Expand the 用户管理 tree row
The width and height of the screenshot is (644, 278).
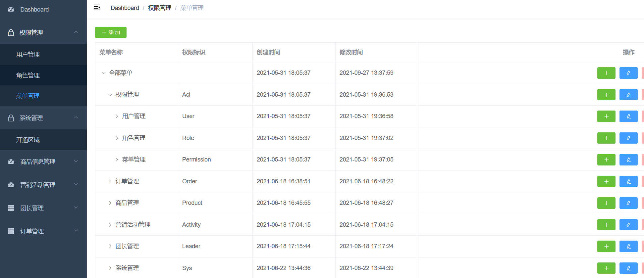[117, 116]
